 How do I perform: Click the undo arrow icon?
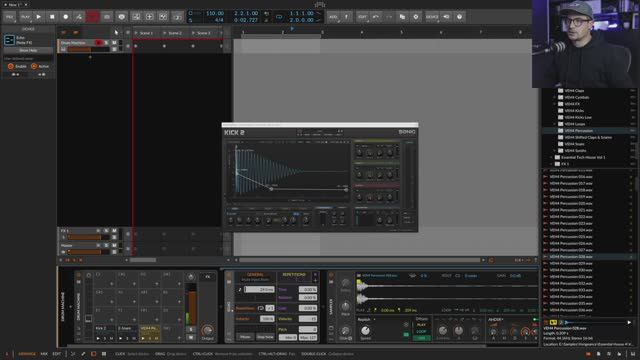[376, 17]
